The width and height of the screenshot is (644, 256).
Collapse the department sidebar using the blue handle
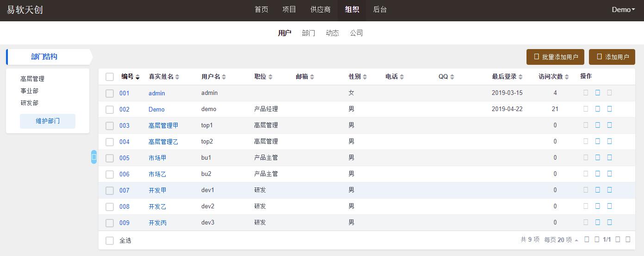94,157
